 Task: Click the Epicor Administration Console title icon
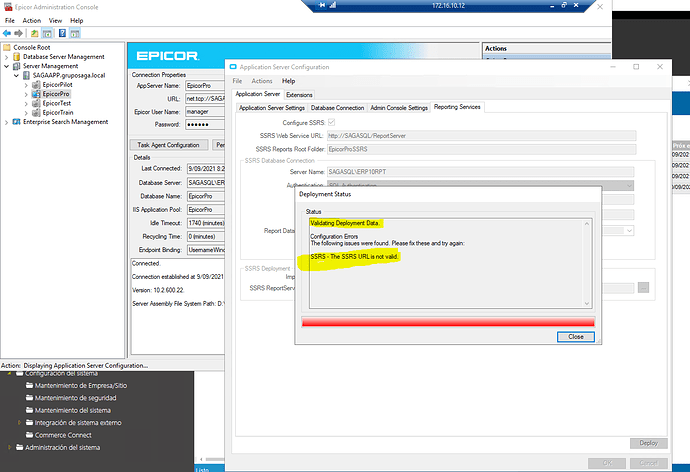pyautogui.click(x=7, y=7)
